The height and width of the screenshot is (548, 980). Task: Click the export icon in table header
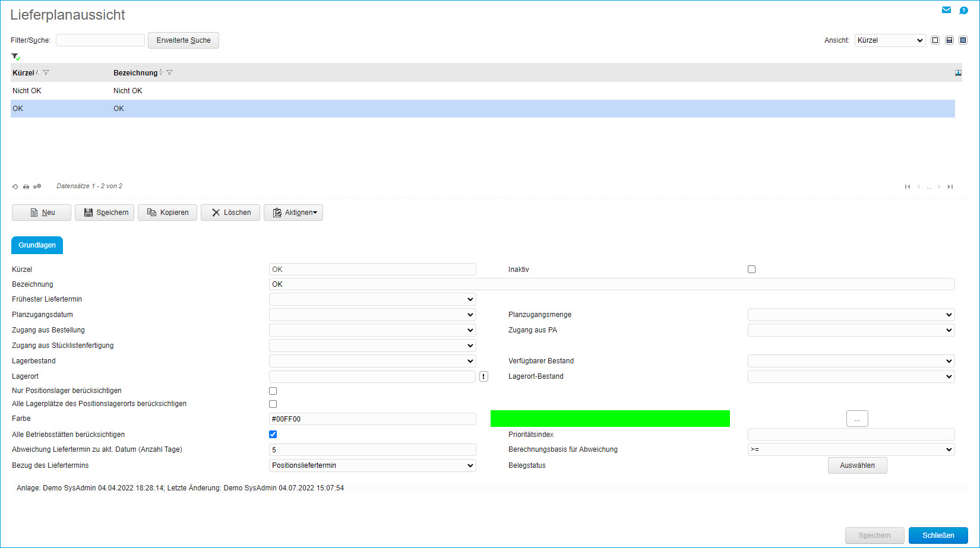(x=958, y=73)
